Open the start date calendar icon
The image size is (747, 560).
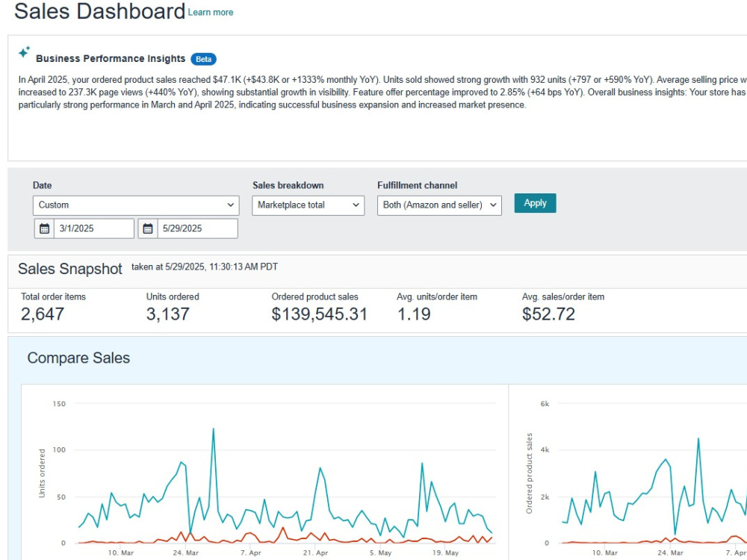[44, 228]
